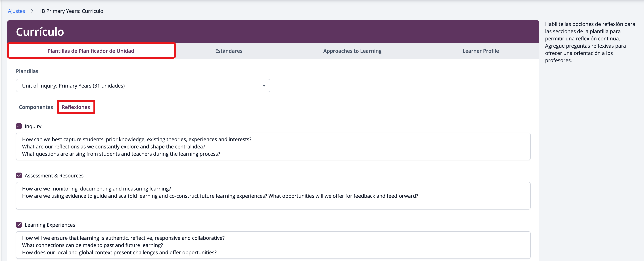This screenshot has height=261, width=644.
Task: Disable the Learning Experiences checkbox
Action: pyautogui.click(x=19, y=225)
